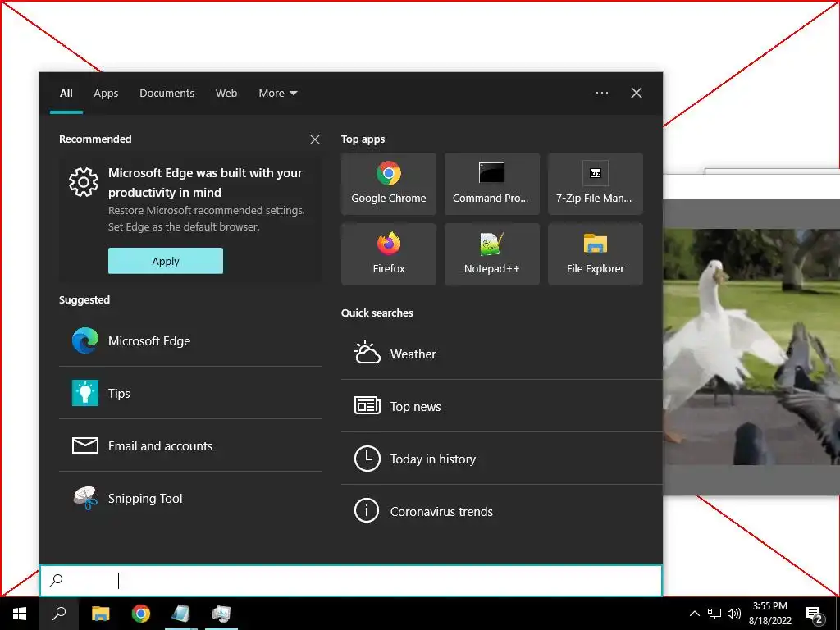The height and width of the screenshot is (630, 840).
Task: Open Notepad++ tile
Action: [x=492, y=254]
